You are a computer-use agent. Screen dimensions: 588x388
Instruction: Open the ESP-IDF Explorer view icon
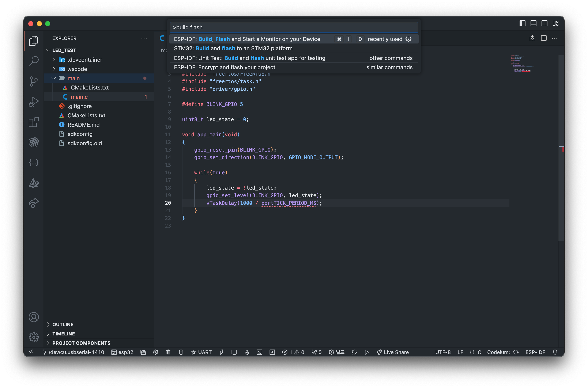click(x=34, y=142)
